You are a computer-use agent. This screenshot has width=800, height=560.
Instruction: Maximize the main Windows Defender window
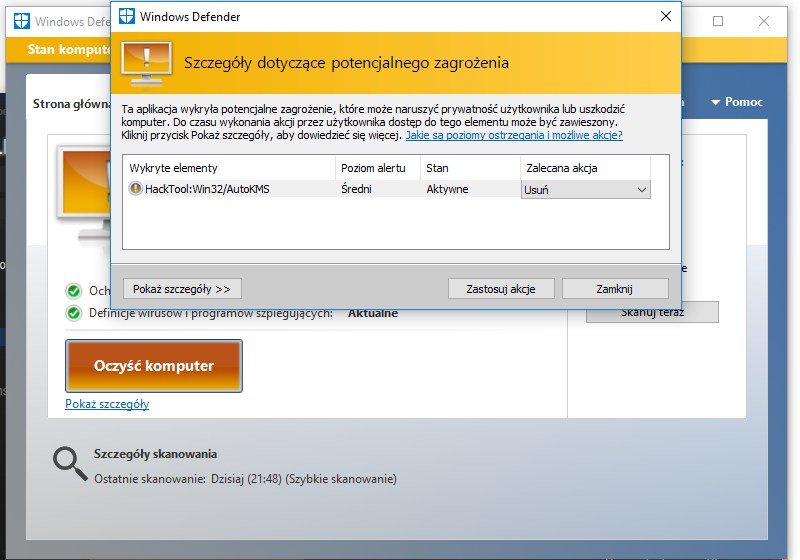click(718, 21)
